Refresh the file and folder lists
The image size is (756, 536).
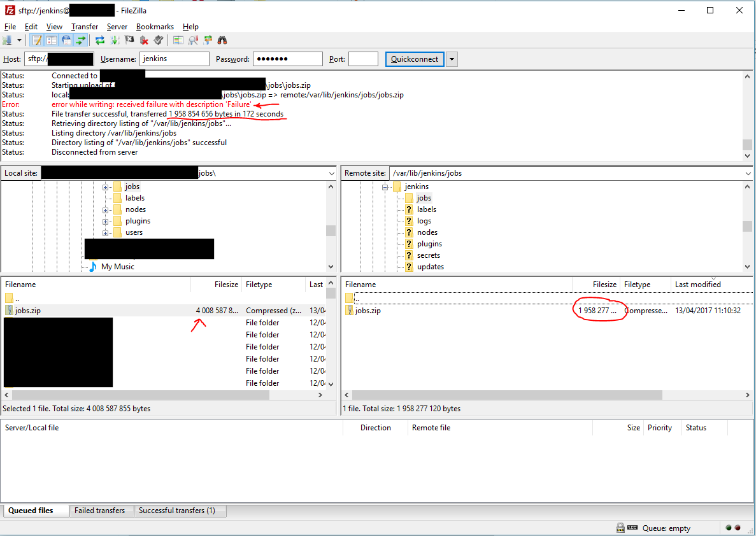coord(100,41)
